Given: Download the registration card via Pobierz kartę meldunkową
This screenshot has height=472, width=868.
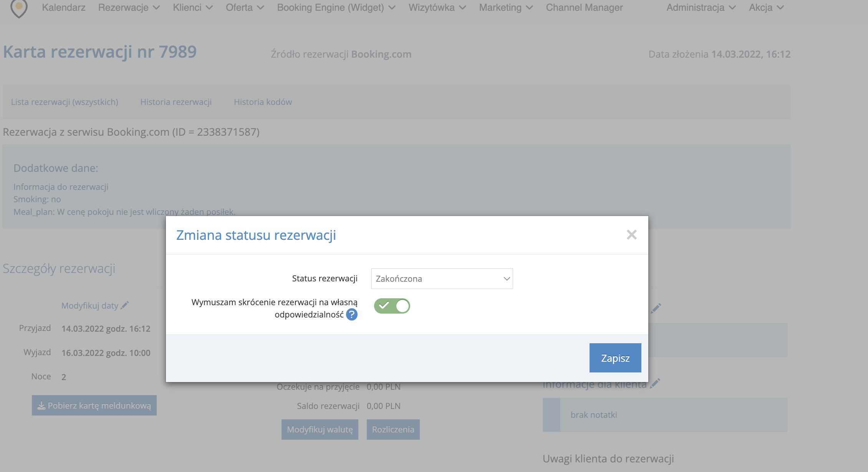Looking at the screenshot, I should tap(94, 406).
